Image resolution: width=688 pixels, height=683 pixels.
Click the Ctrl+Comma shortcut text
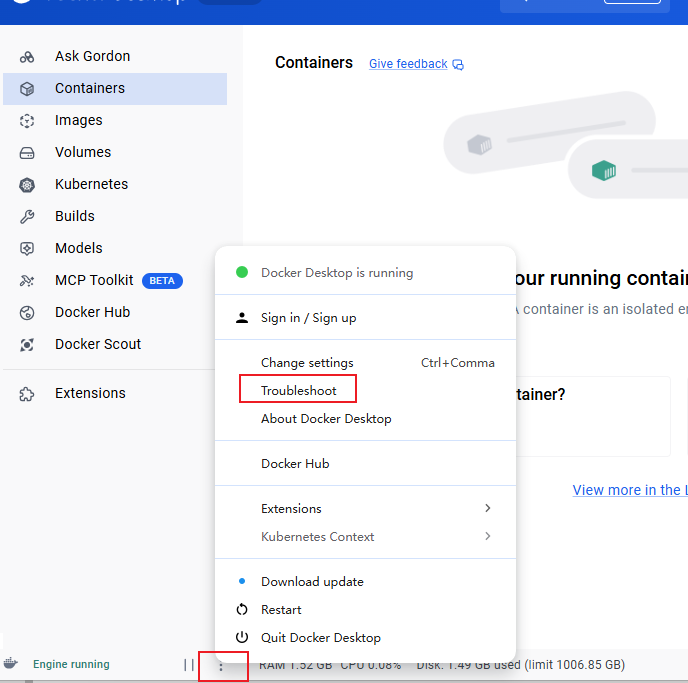(x=458, y=363)
